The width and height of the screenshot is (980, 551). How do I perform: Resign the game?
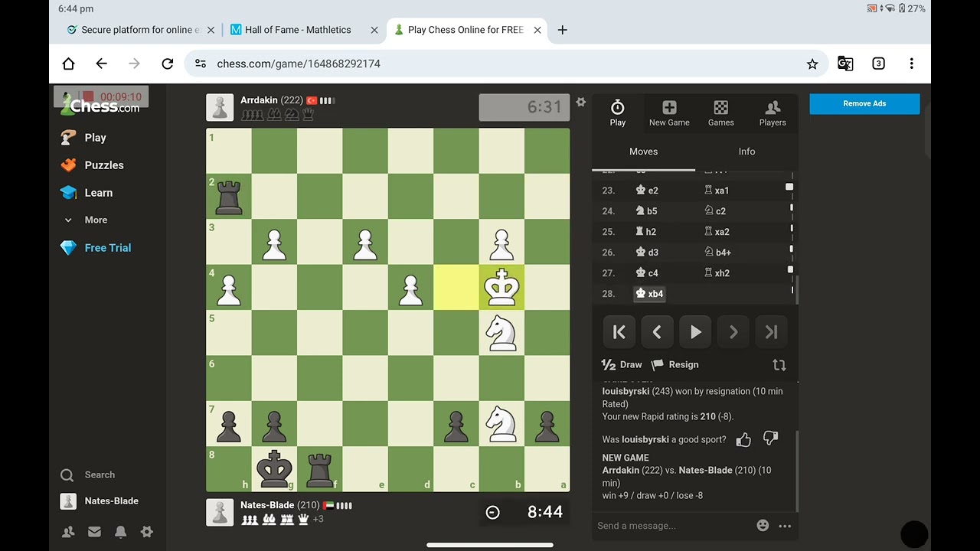tap(675, 365)
